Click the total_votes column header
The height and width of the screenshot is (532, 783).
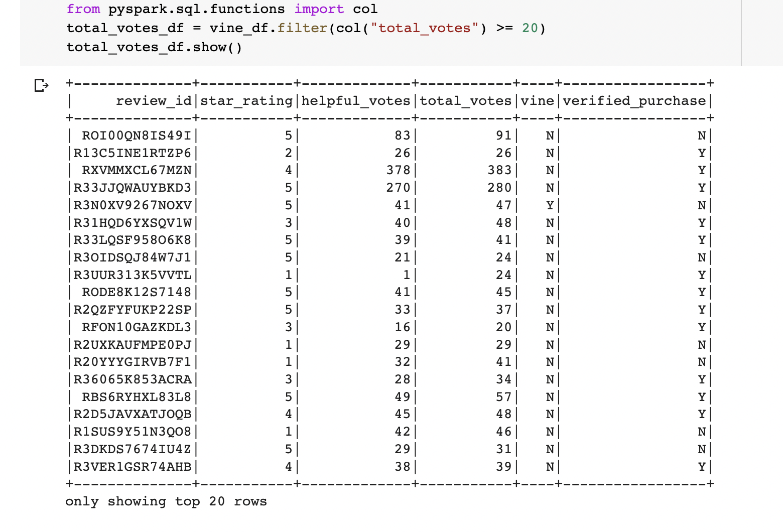[x=466, y=101]
